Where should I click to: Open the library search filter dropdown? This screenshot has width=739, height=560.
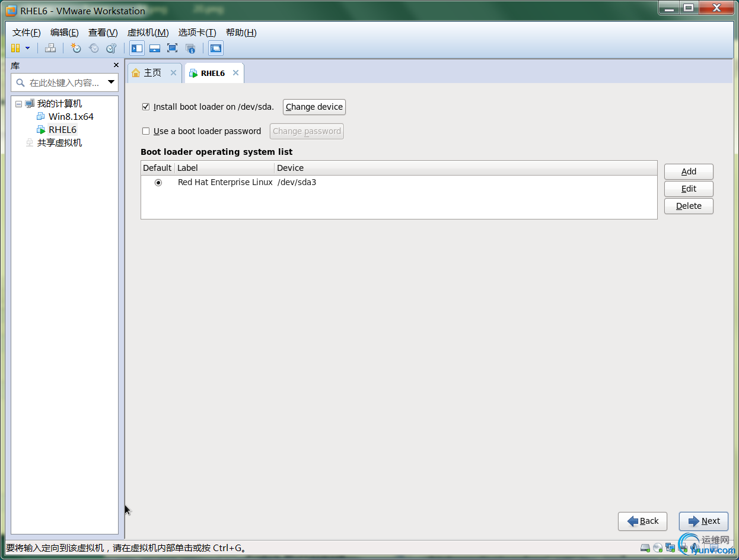click(111, 82)
